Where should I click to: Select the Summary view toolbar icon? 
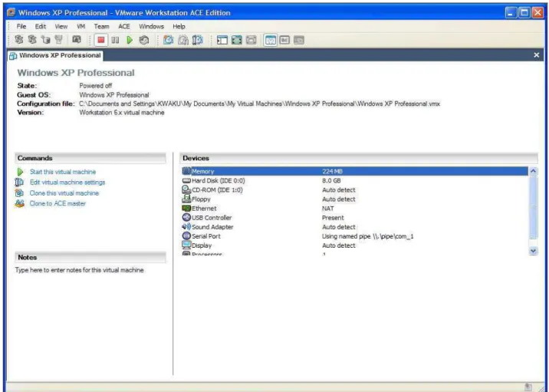click(271, 41)
